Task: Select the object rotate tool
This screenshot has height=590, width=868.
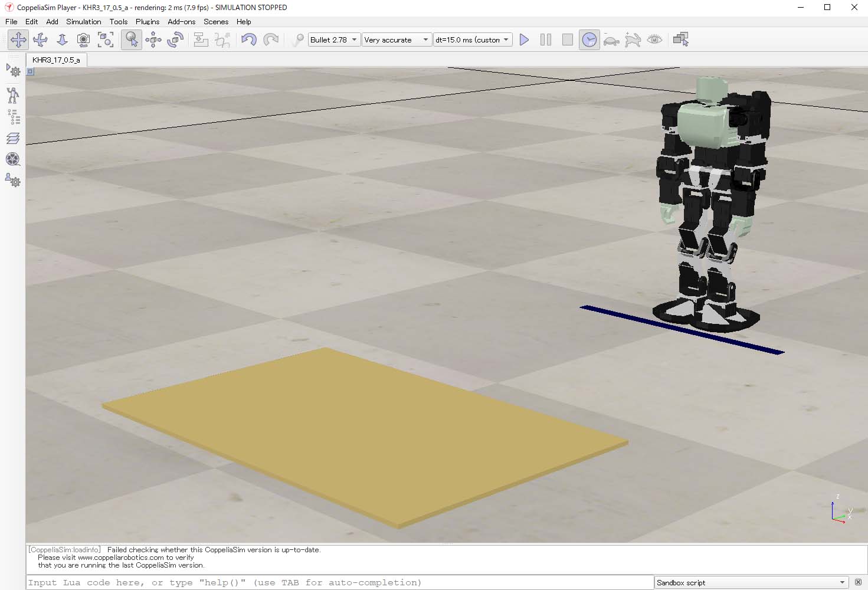Action: 175,40
